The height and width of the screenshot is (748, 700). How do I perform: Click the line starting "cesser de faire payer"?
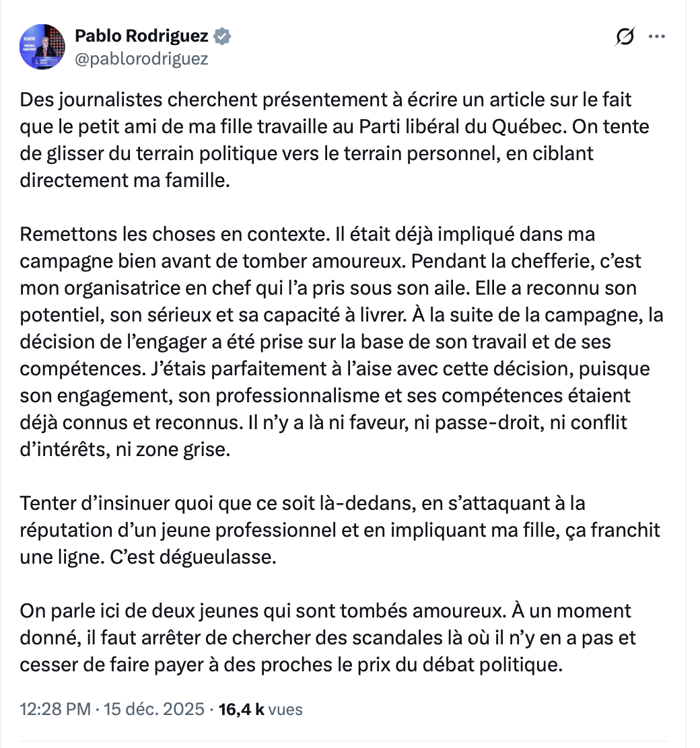tap(290, 665)
